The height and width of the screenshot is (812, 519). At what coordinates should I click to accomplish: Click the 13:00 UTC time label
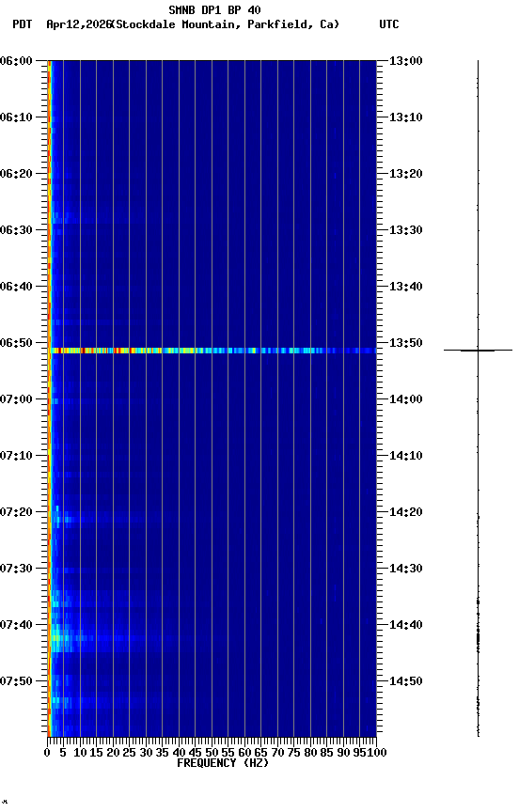pyautogui.click(x=406, y=61)
